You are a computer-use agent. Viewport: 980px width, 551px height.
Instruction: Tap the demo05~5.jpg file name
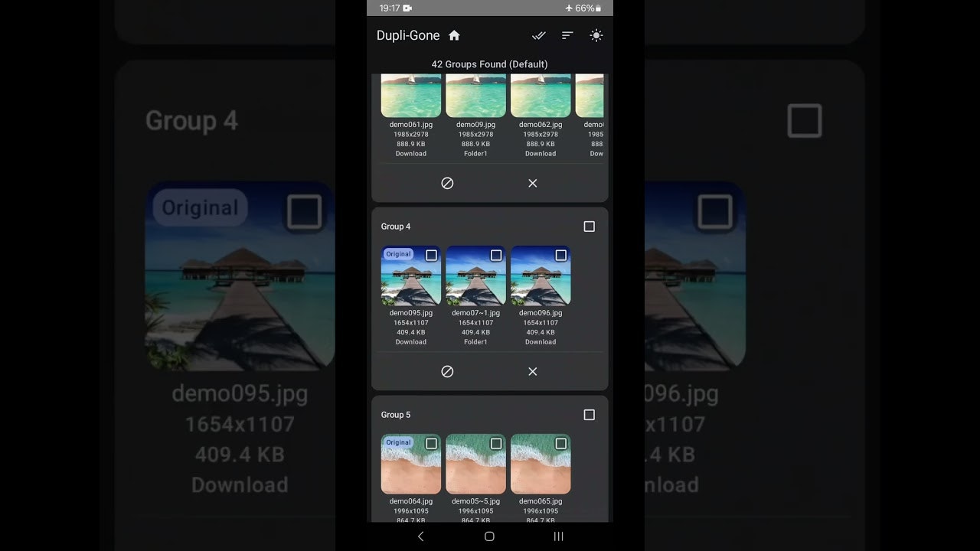click(475, 501)
